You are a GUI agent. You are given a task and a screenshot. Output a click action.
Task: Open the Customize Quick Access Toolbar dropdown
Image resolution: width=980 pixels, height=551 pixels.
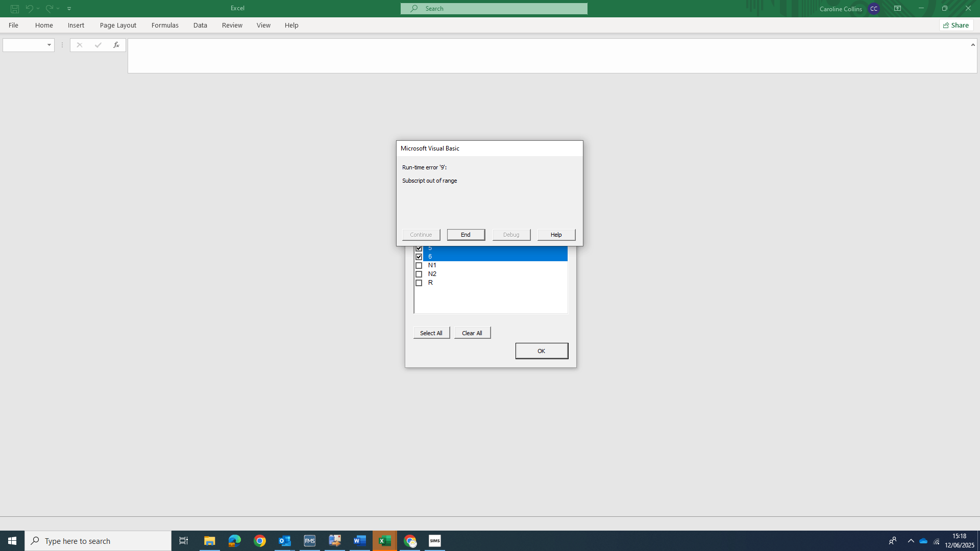coord(69,8)
